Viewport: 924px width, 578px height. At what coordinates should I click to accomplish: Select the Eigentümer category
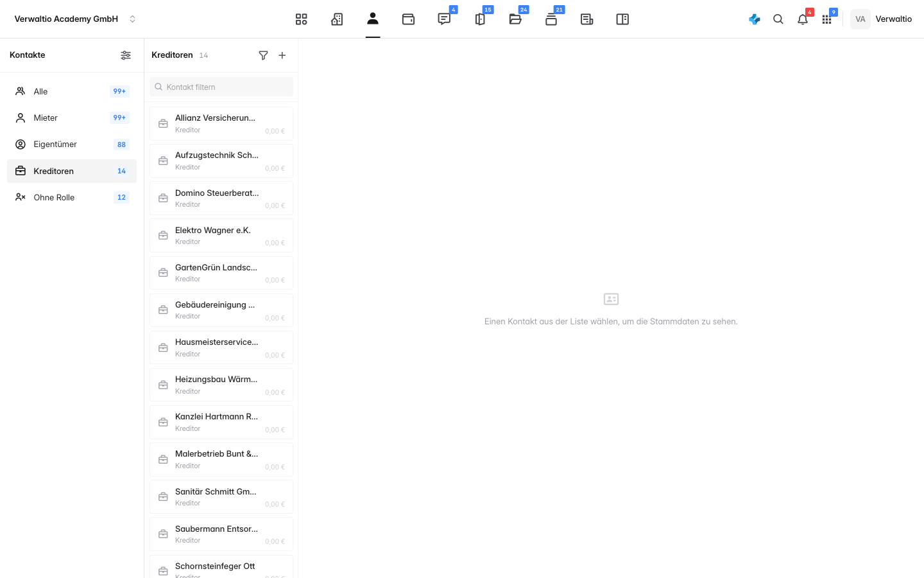tap(72, 144)
